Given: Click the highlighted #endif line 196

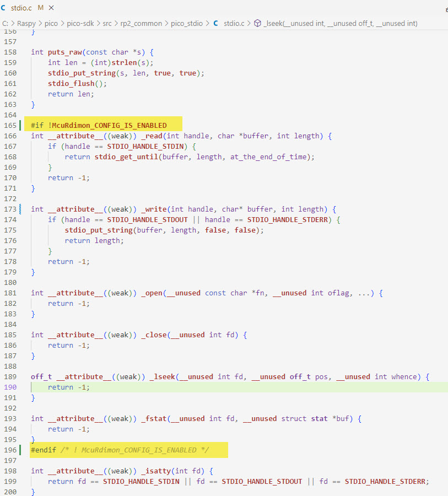Looking at the screenshot, I should (120, 450).
